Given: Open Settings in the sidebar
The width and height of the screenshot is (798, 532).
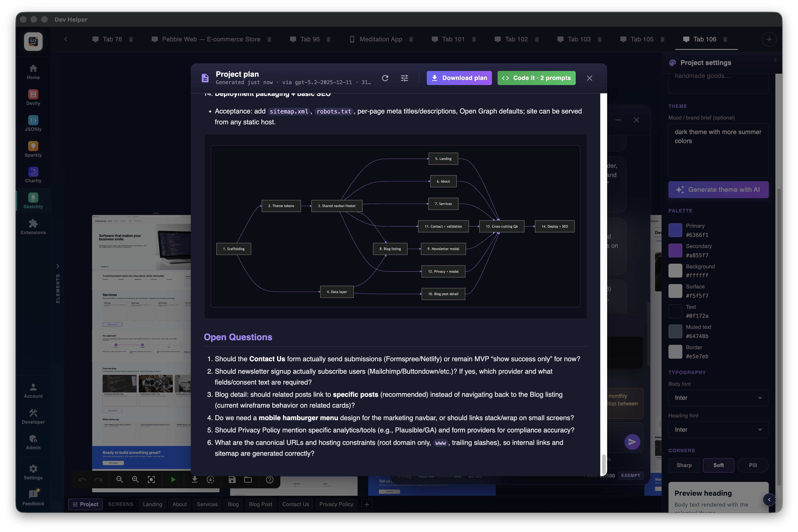Looking at the screenshot, I should click(x=33, y=472).
